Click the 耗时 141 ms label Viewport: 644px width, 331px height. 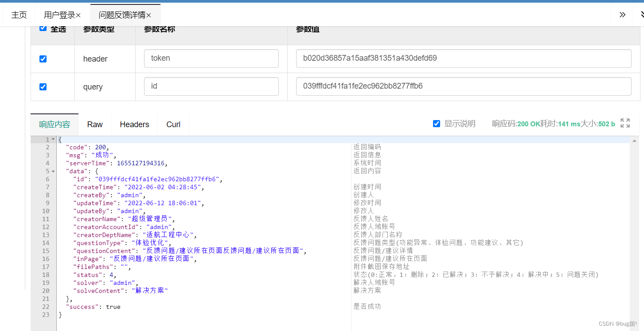coord(560,124)
